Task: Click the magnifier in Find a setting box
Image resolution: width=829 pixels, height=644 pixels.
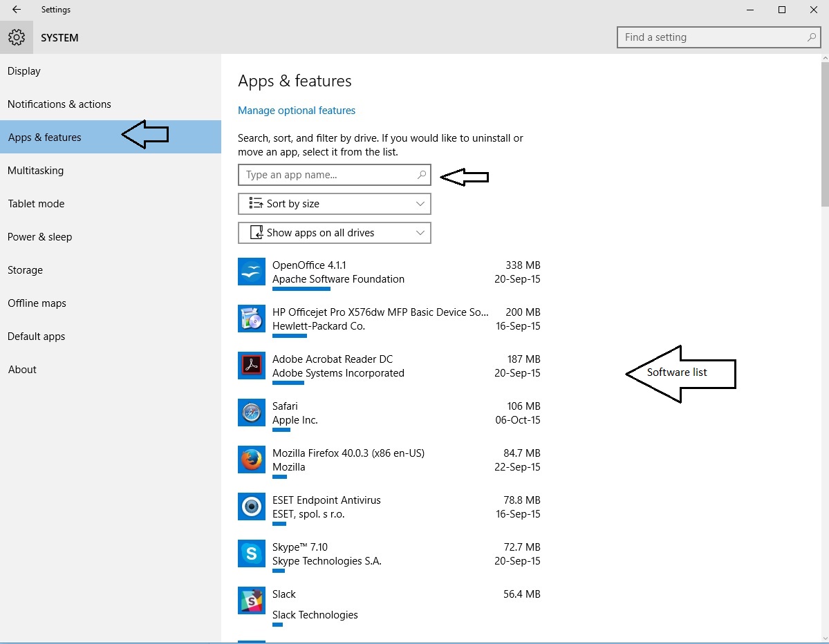Action: [812, 37]
